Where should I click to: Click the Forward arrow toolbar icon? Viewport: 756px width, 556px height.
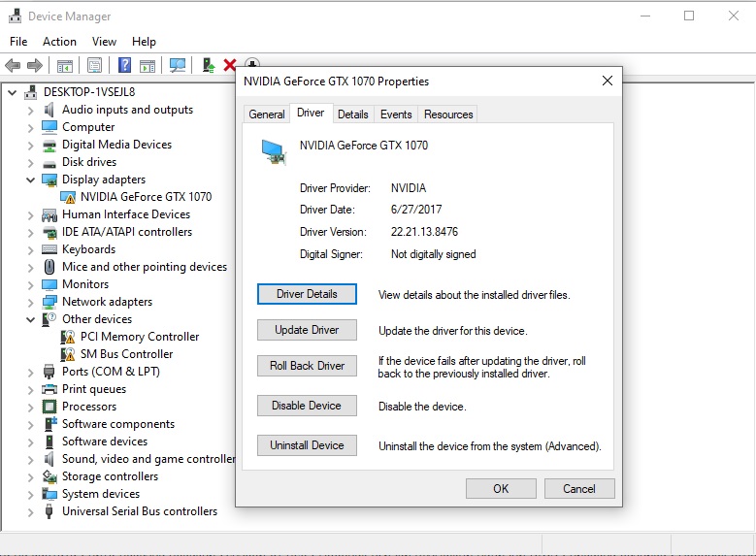[35, 65]
